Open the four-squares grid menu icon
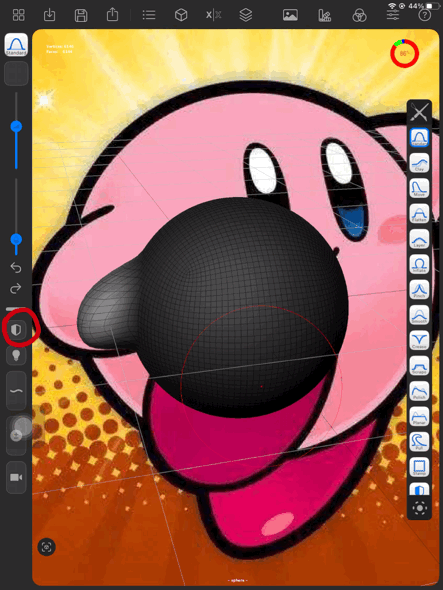This screenshot has height=590, width=443. tap(18, 15)
